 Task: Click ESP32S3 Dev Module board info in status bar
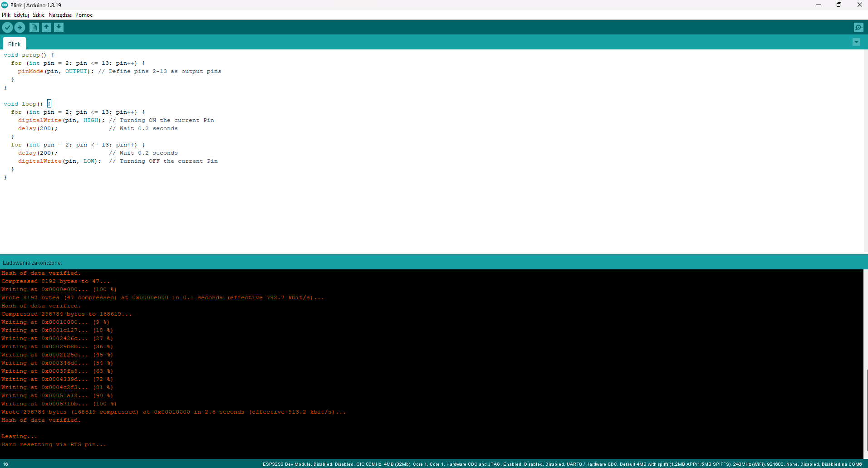562,464
